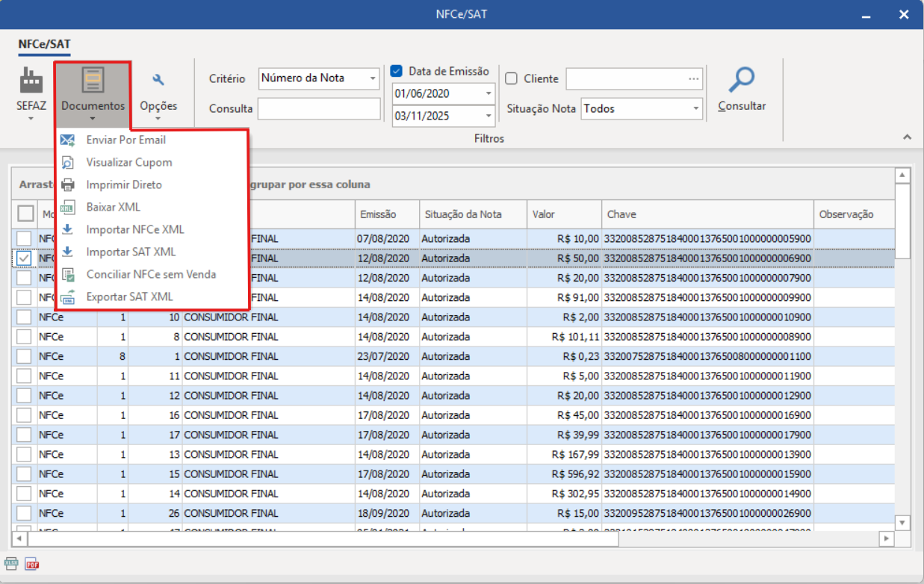Screen dimensions: 924x584
Task: Click the PDF export icon at bottom
Action: click(31, 564)
